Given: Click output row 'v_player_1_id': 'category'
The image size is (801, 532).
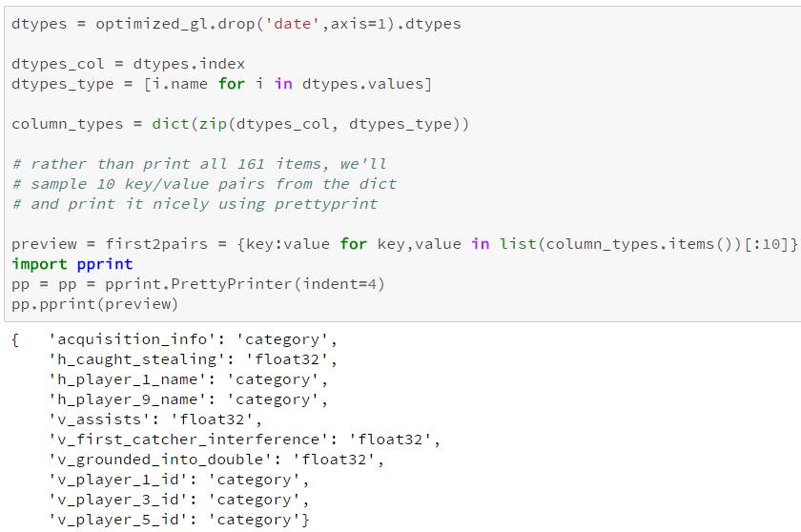Looking at the screenshot, I should [x=179, y=480].
